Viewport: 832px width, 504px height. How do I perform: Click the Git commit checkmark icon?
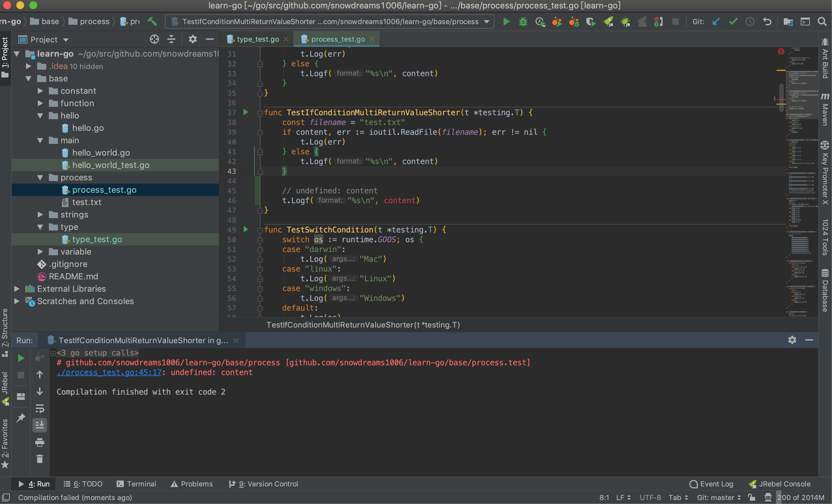733,21
